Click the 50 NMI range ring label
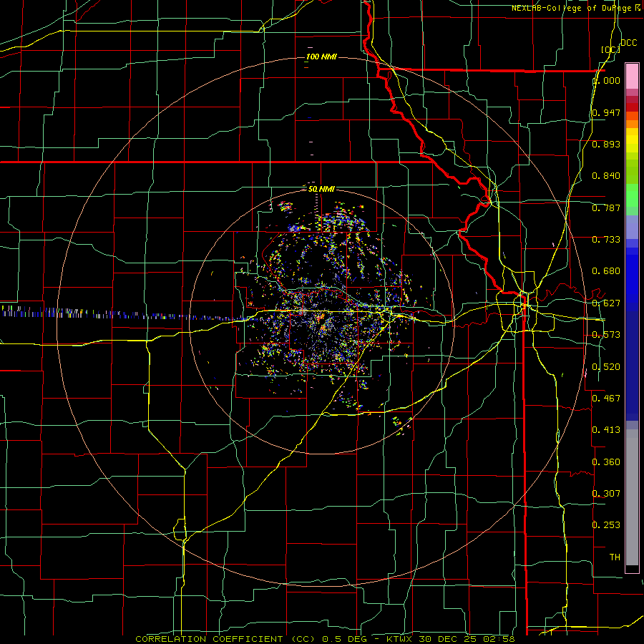 [x=321, y=189]
